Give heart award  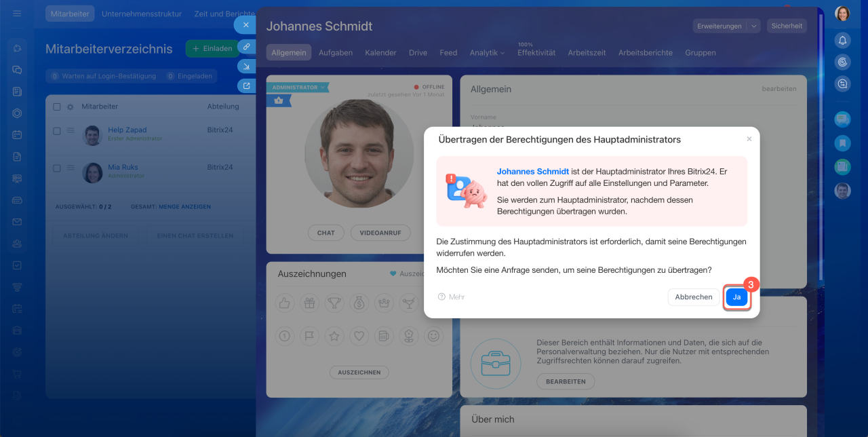tap(359, 335)
